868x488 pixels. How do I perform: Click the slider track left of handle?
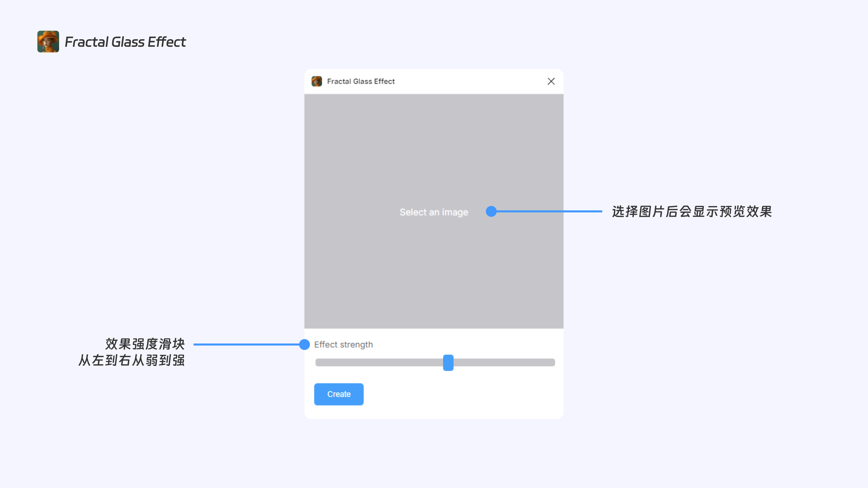(376, 363)
